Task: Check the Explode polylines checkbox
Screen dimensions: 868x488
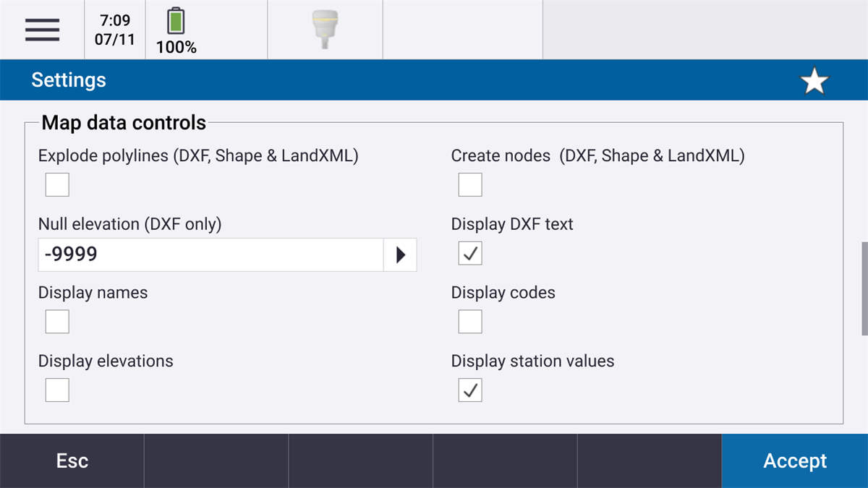Action: pyautogui.click(x=56, y=184)
